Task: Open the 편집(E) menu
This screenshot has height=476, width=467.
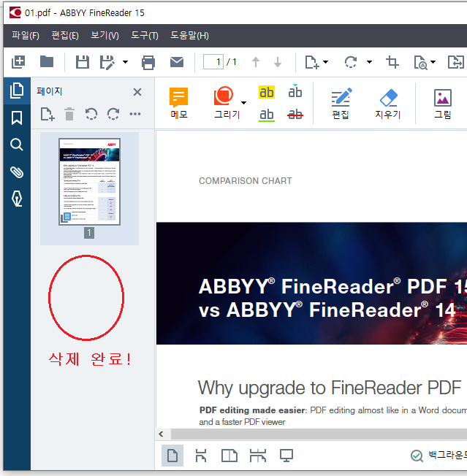Action: tap(65, 36)
